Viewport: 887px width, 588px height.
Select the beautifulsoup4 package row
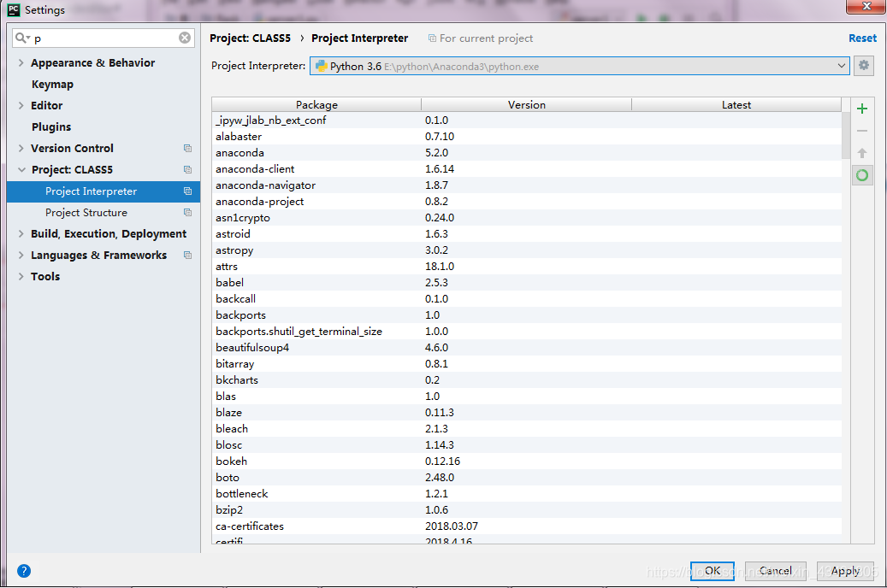(527, 348)
